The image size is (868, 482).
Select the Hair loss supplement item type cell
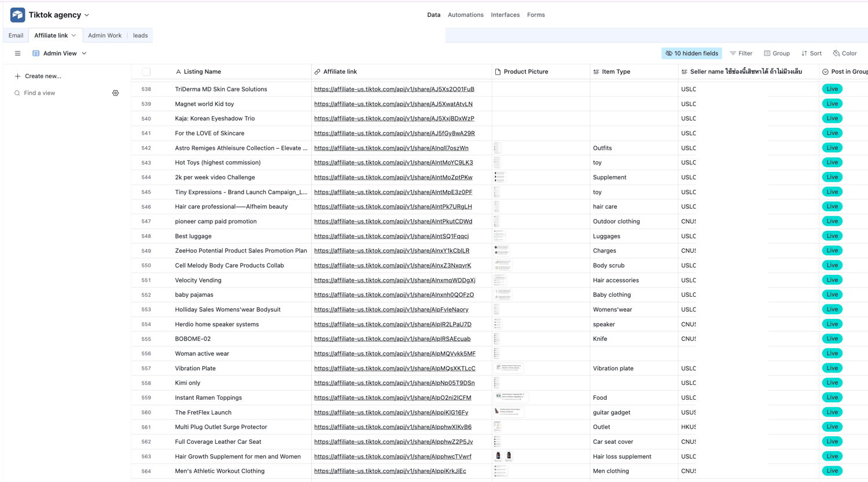pos(634,457)
